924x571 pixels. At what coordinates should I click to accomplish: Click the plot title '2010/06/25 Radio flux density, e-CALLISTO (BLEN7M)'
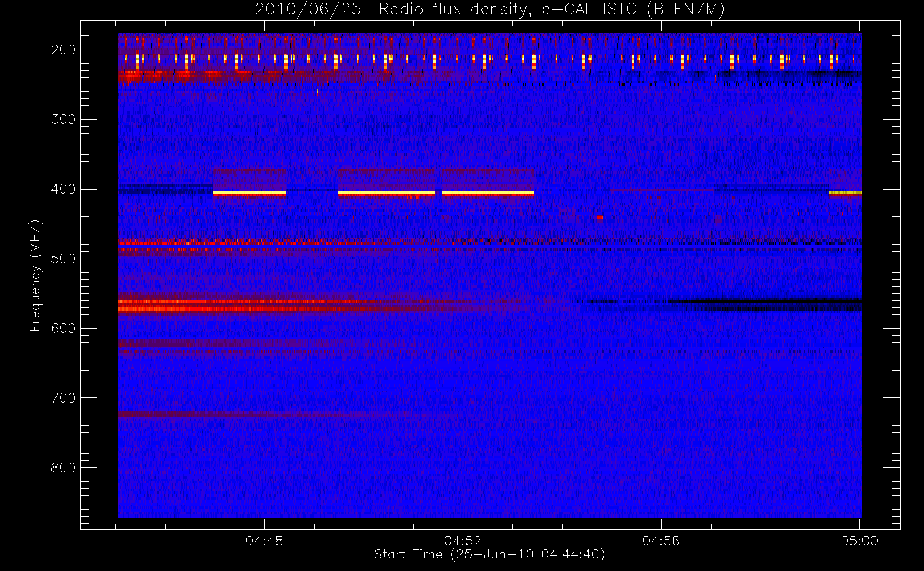tap(489, 10)
